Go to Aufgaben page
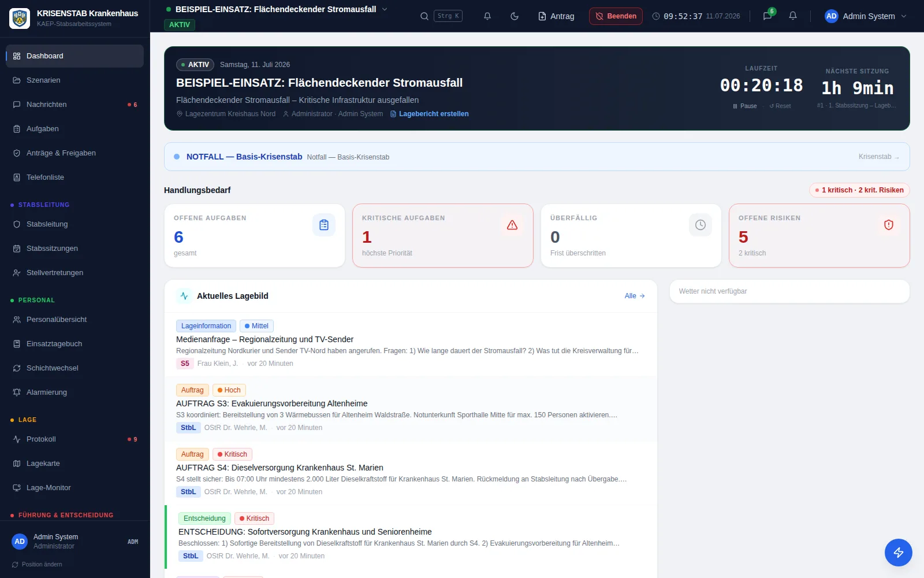The image size is (924, 578). [x=74, y=129]
